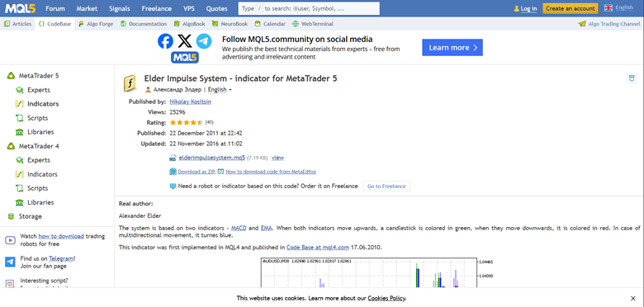The image size is (644, 307).
Task: Open the Freelance menu in the top bar
Action: [157, 8]
